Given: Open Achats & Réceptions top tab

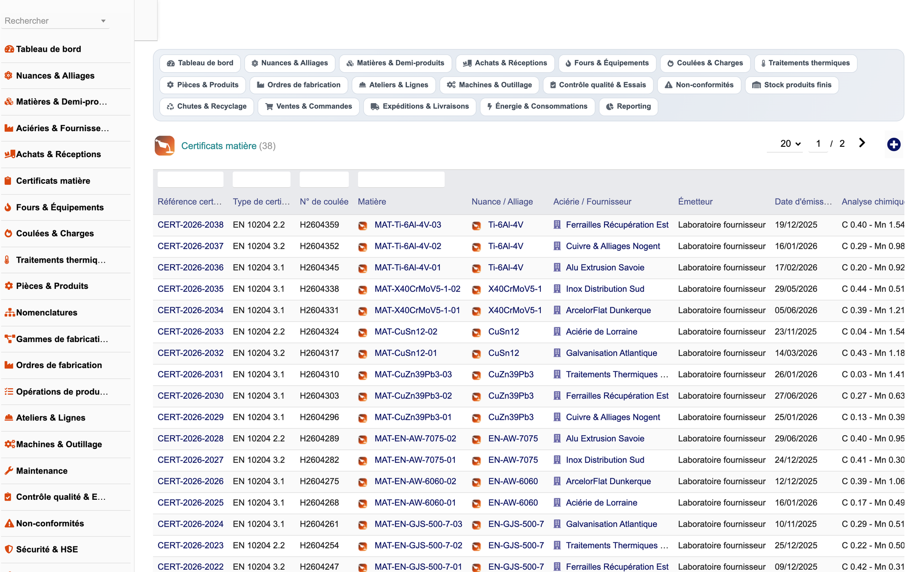Looking at the screenshot, I should 505,63.
